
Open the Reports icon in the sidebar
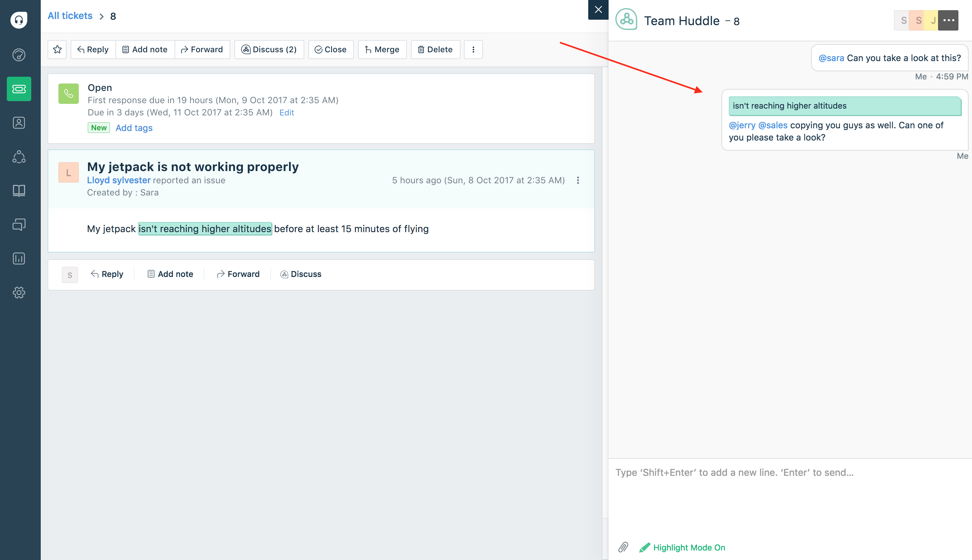pos(19,258)
